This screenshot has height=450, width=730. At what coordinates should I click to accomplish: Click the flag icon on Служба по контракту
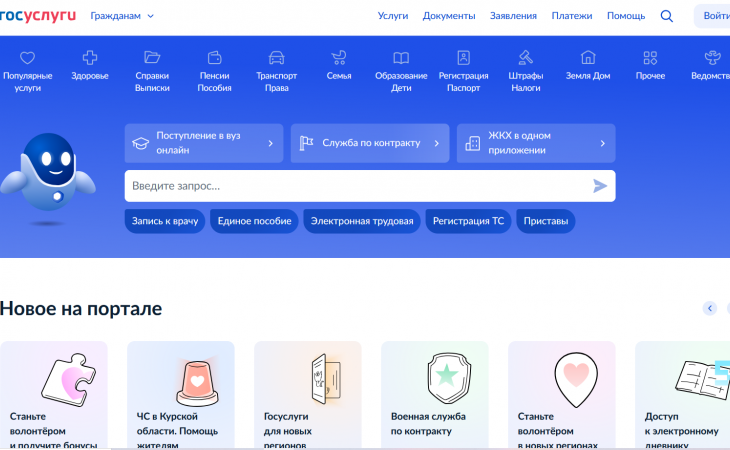[x=306, y=143]
